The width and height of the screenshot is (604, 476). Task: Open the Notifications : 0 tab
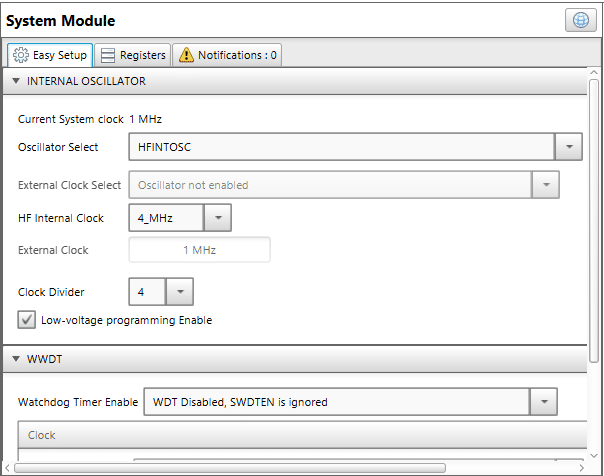pyautogui.click(x=227, y=55)
